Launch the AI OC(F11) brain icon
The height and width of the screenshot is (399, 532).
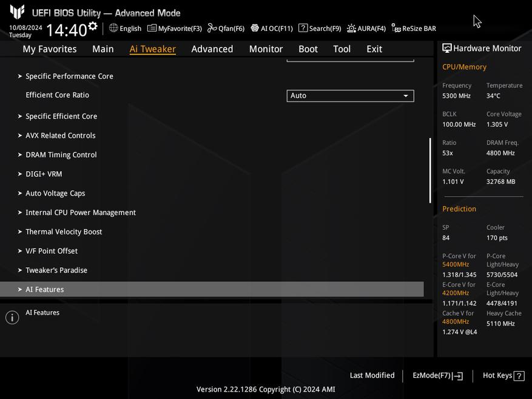(254, 28)
